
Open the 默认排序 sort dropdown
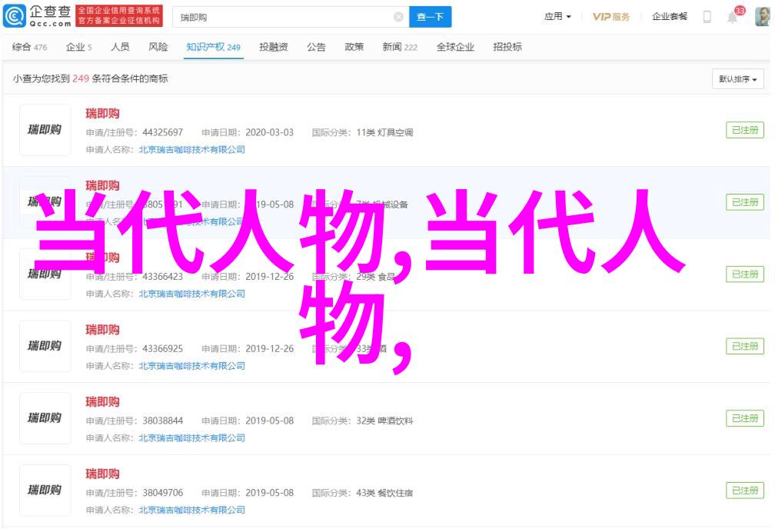point(738,79)
